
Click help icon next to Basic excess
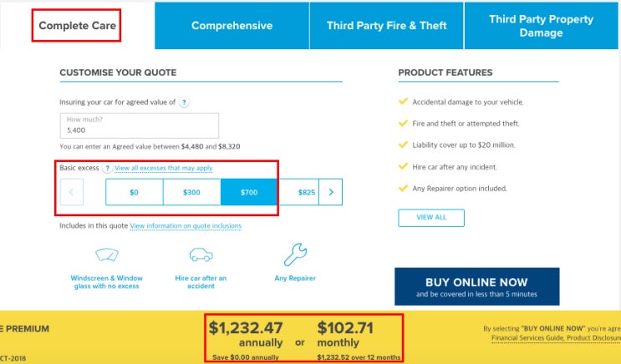pos(107,168)
